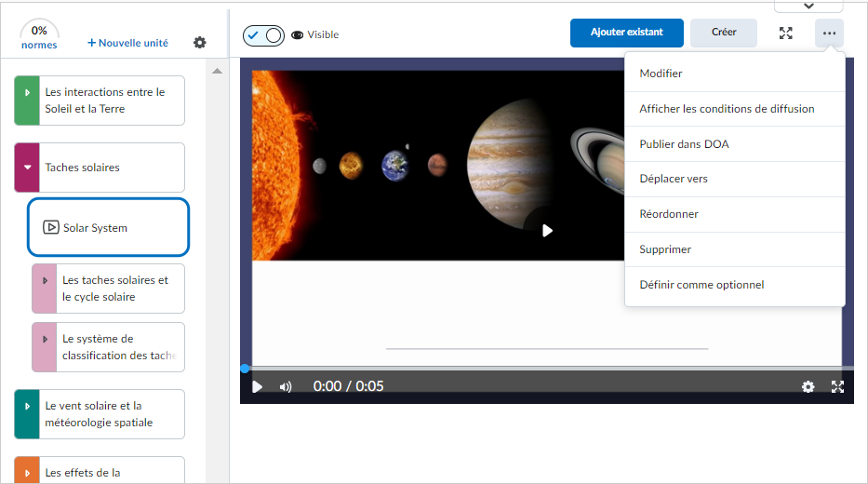
Task: Click the Créer button
Action: [x=724, y=33]
